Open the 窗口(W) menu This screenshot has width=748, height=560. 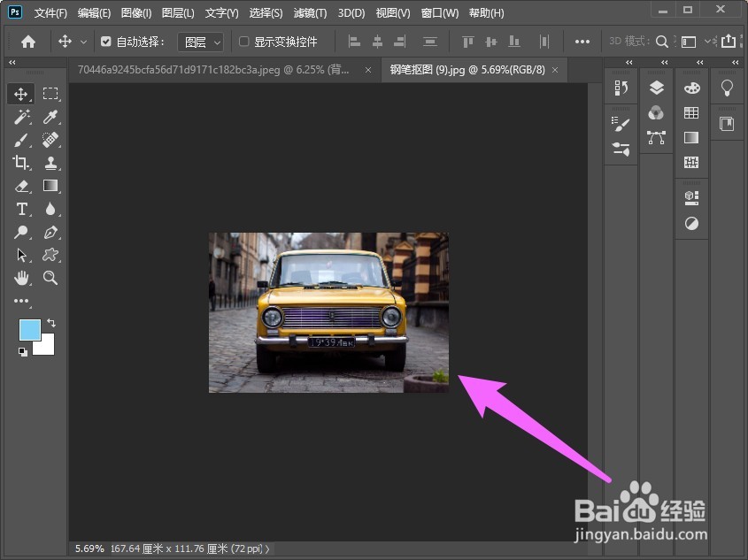(x=439, y=13)
